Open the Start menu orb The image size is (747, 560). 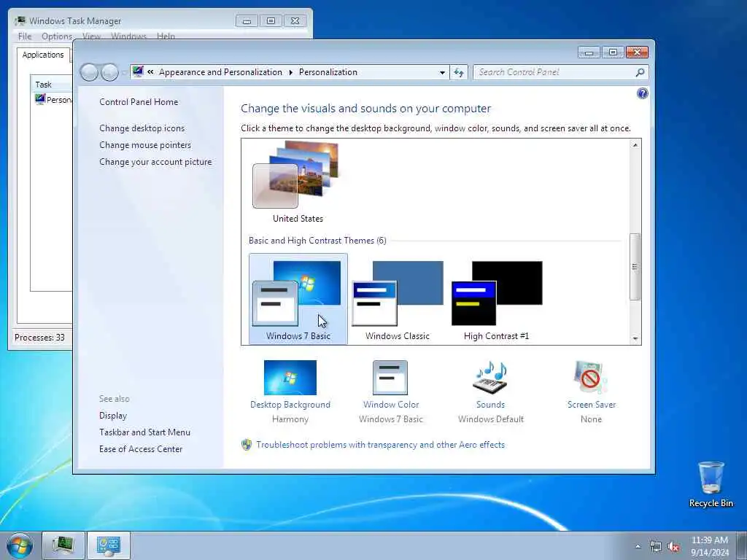20,546
